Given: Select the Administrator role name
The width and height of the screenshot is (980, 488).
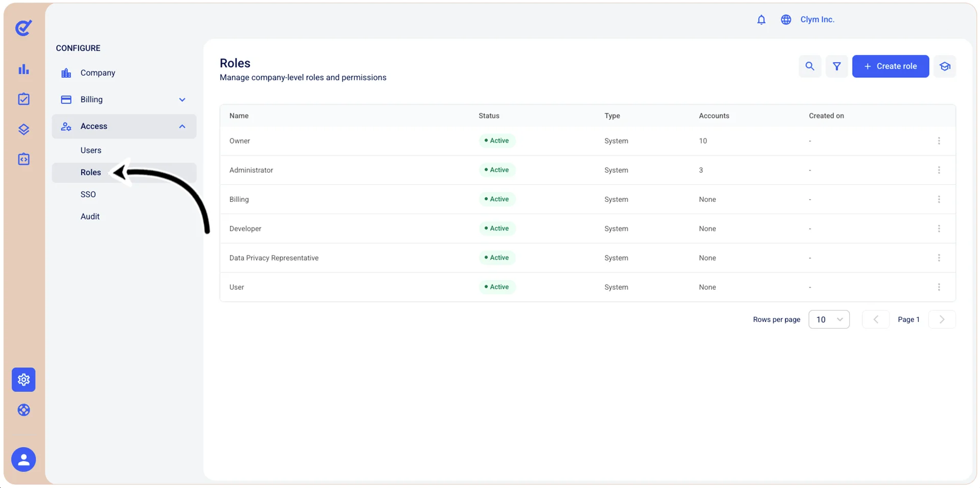Looking at the screenshot, I should click(x=251, y=170).
